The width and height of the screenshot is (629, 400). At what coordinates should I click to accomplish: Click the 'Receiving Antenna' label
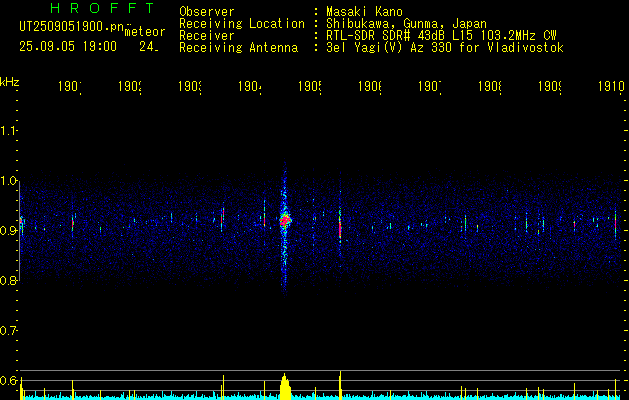(x=238, y=48)
